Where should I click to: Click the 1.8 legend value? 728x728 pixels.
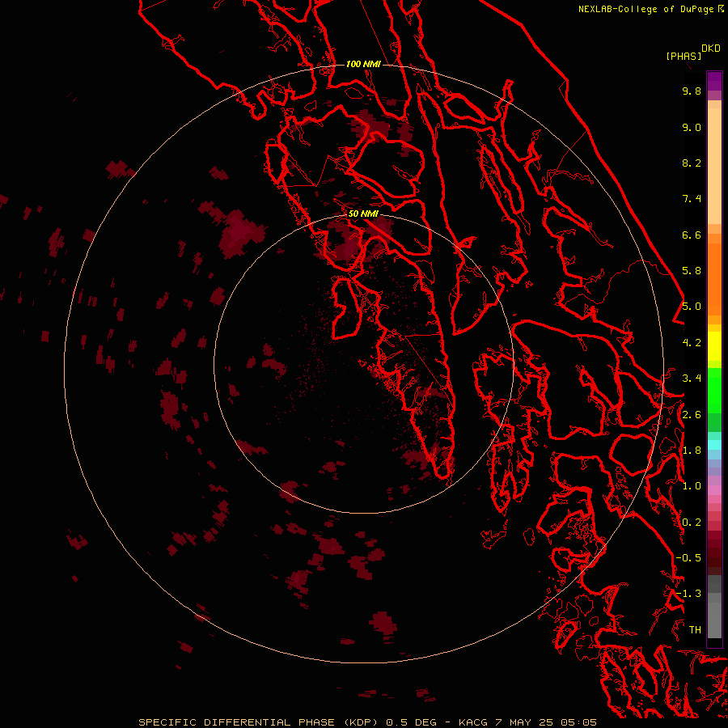692,451
